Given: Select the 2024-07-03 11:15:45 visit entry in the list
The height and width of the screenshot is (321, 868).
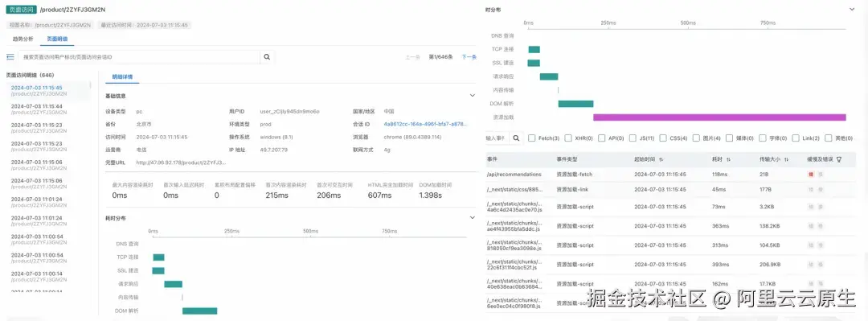Looking at the screenshot, I should pyautogui.click(x=49, y=90).
